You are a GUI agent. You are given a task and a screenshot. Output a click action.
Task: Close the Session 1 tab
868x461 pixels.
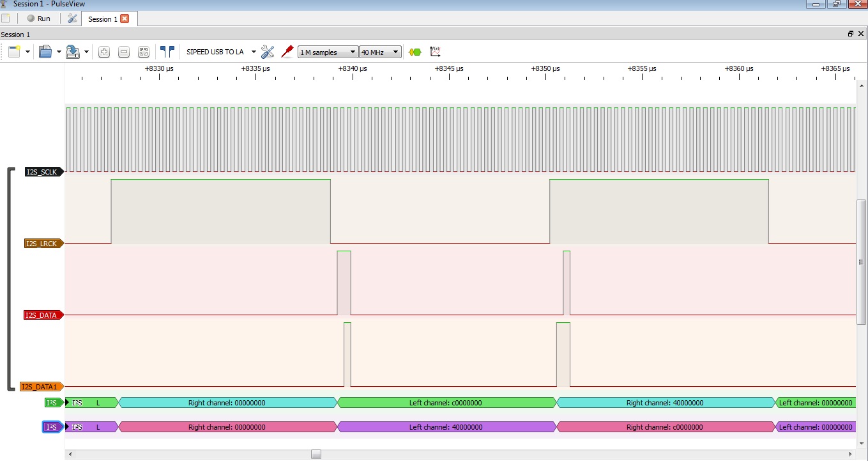tap(125, 19)
